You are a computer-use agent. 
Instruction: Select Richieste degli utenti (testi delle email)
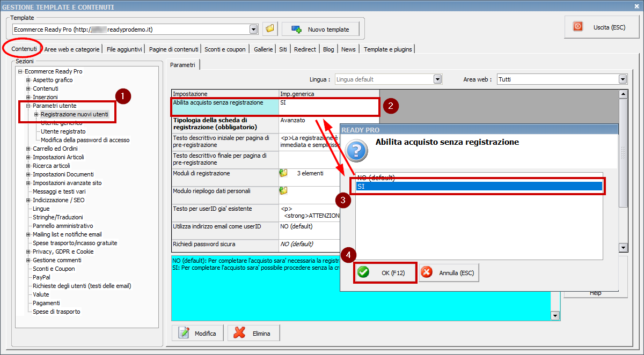pos(82,286)
